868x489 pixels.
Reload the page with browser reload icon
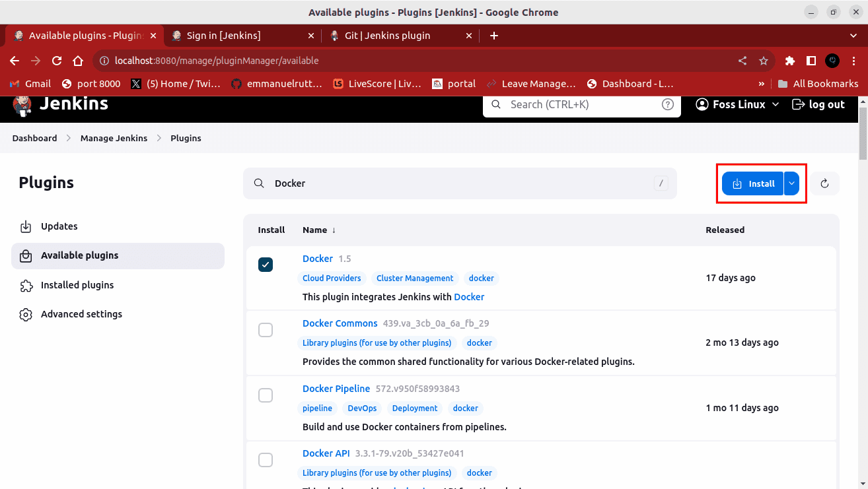57,61
